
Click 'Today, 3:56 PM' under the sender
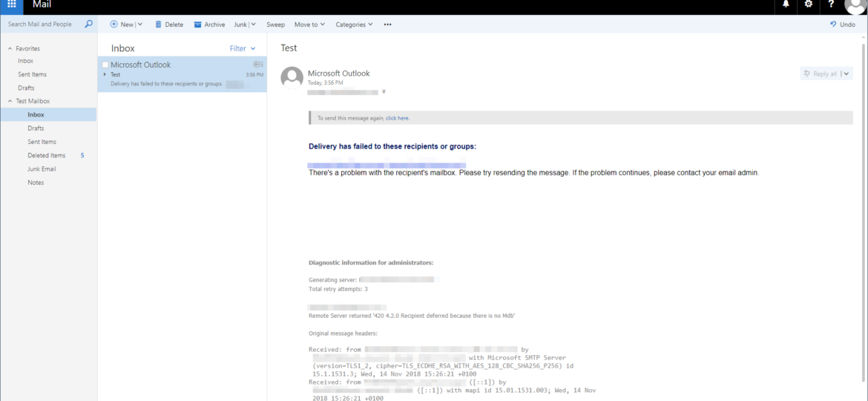click(326, 82)
